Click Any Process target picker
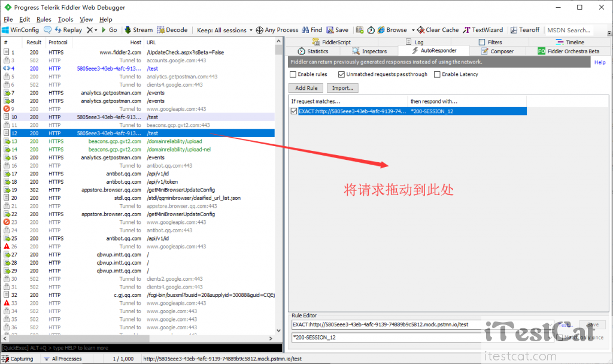 277,30
